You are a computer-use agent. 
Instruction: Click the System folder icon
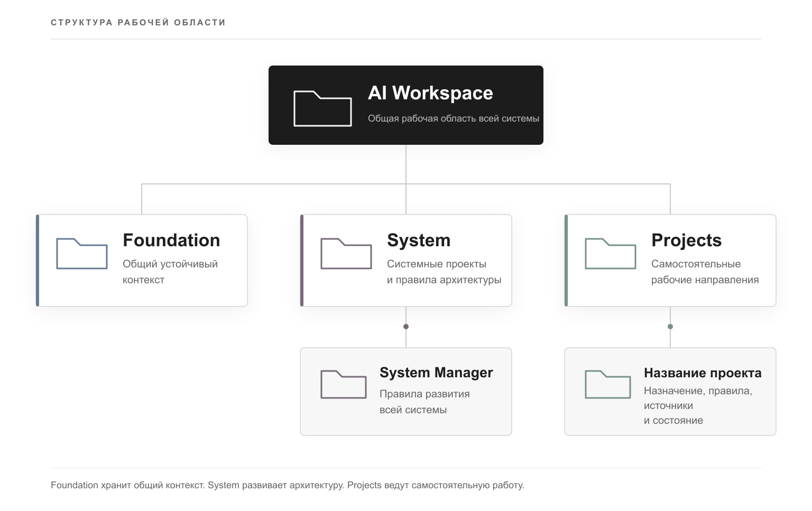pyautogui.click(x=346, y=254)
